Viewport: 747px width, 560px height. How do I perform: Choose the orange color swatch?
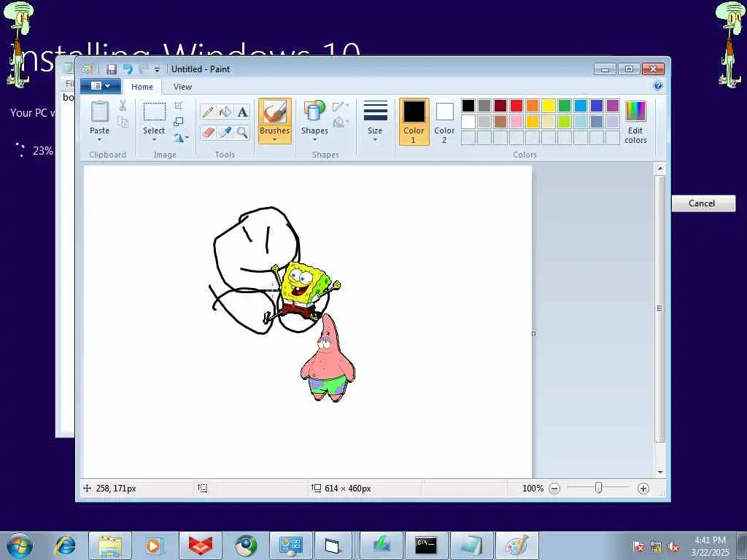click(533, 106)
